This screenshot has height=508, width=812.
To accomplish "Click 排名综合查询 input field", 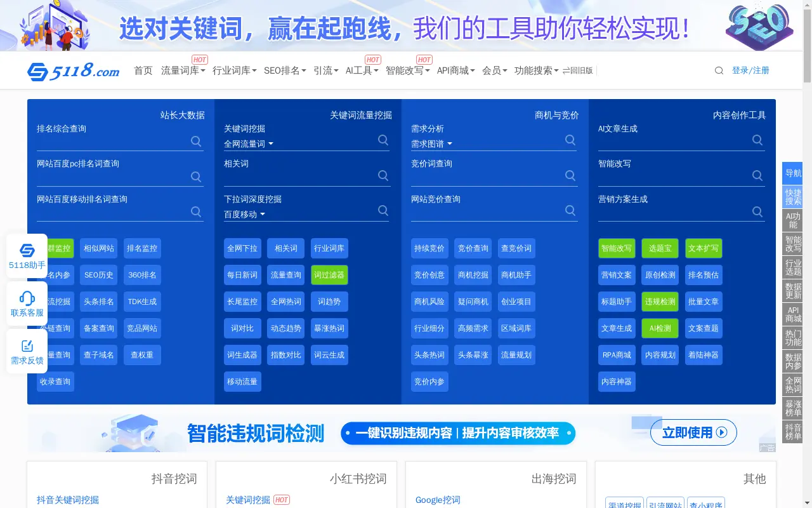I will pyautogui.click(x=113, y=142).
